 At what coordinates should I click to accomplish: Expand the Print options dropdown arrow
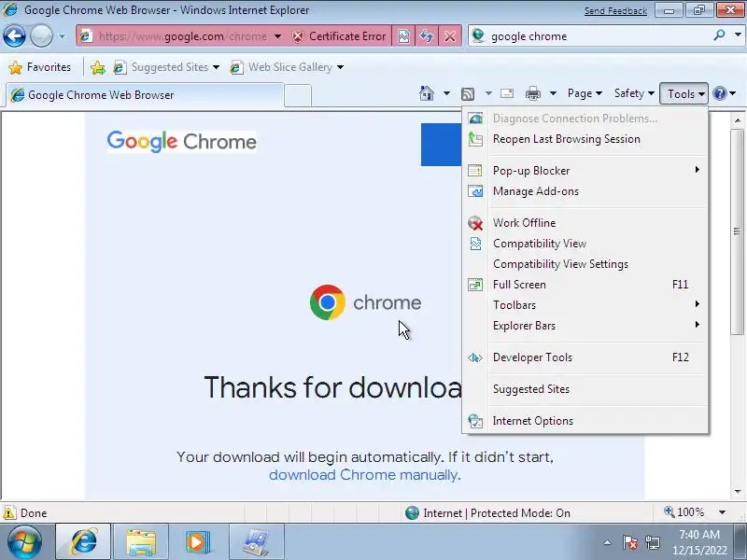point(553,93)
